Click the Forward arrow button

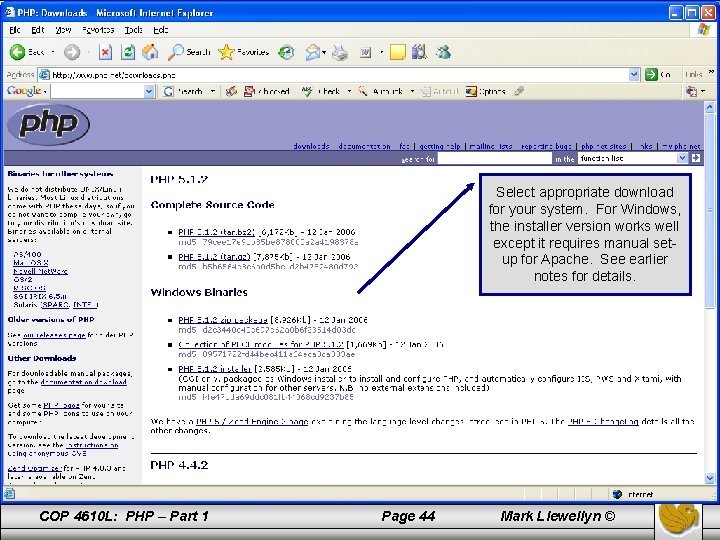tap(72, 52)
